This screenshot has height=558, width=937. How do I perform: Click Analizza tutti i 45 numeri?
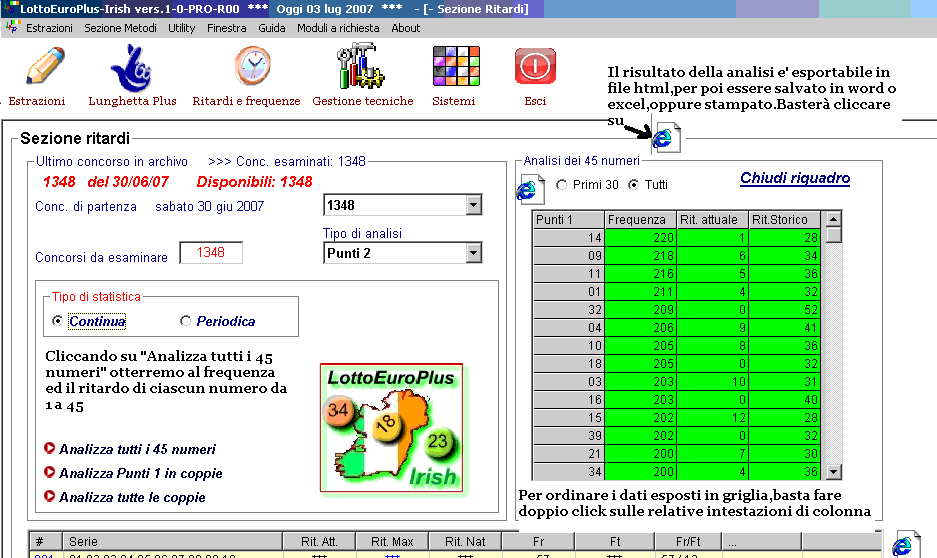coord(137,449)
